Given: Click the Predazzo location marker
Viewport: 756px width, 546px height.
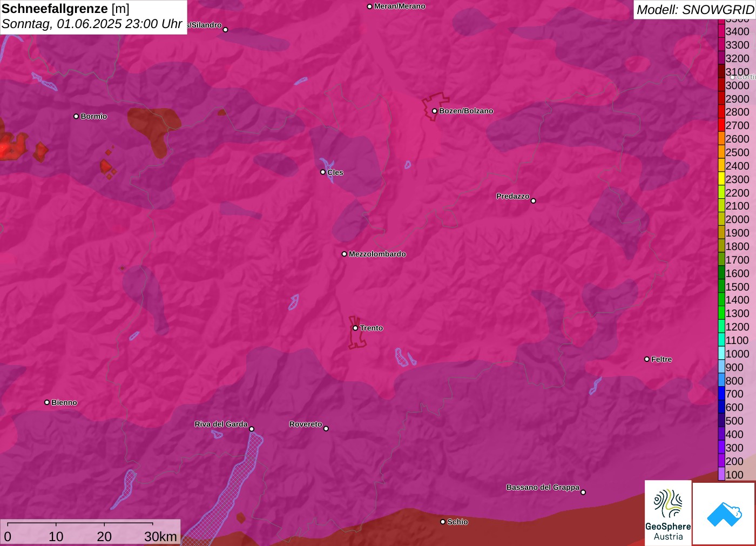Looking at the screenshot, I should 533,200.
